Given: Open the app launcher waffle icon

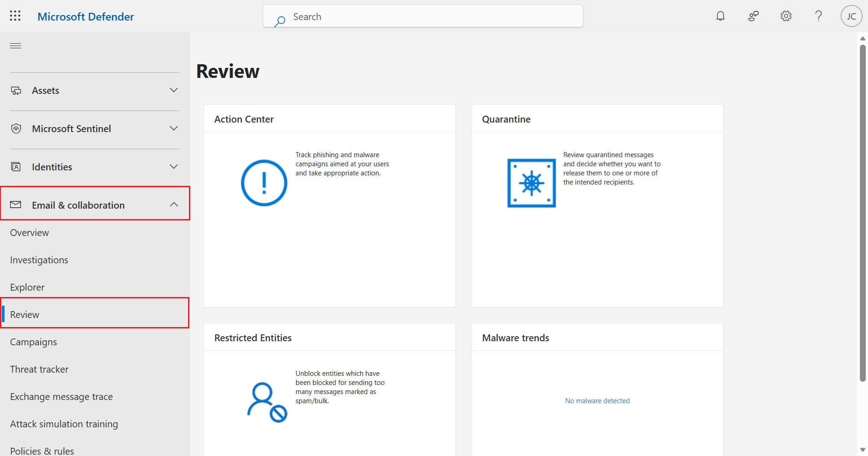Looking at the screenshot, I should pos(15,16).
